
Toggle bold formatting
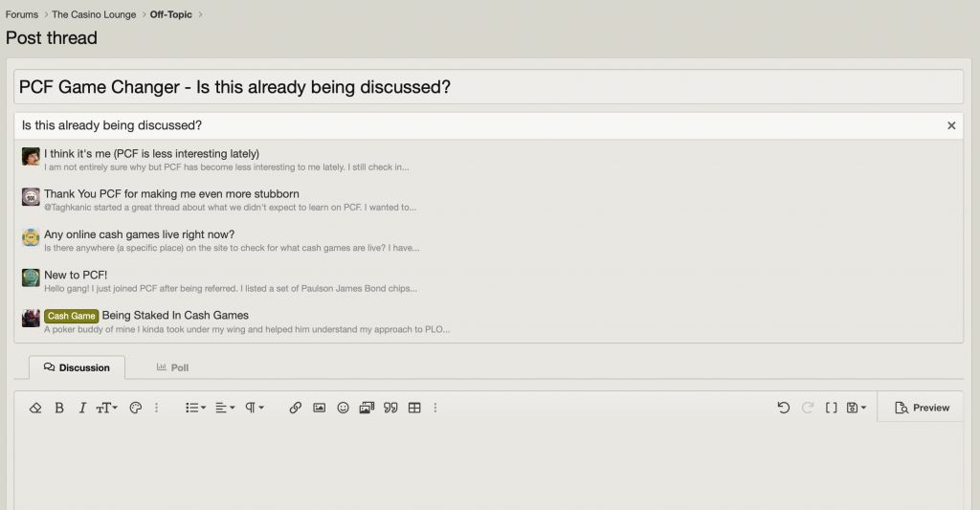coord(59,408)
